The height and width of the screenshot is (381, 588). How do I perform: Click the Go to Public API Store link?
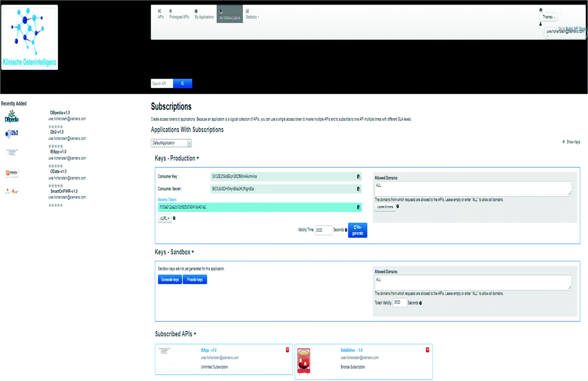(572, 29)
